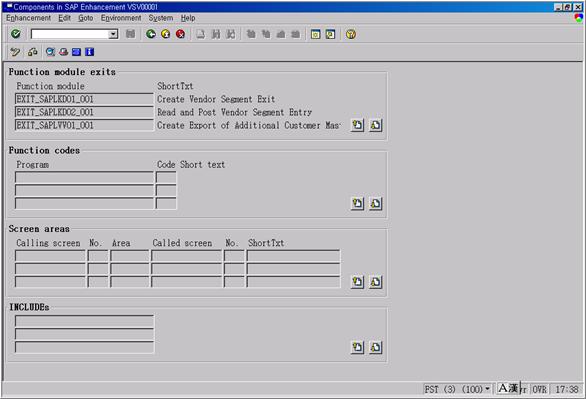Open the Enhancement menu
586x399 pixels.
click(x=28, y=18)
